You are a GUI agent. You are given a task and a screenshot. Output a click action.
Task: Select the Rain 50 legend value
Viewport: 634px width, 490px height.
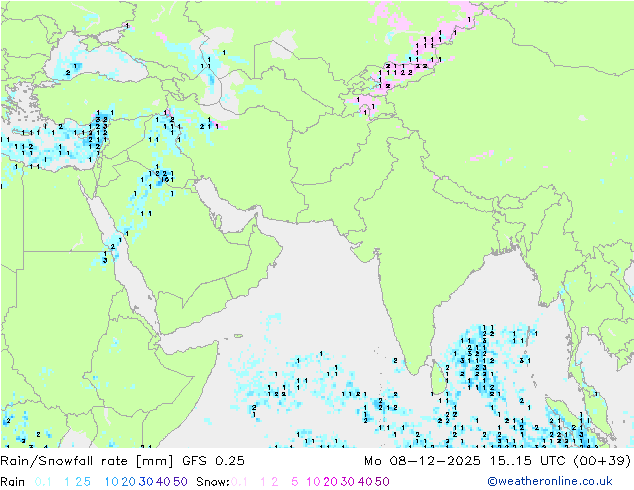coord(180,482)
